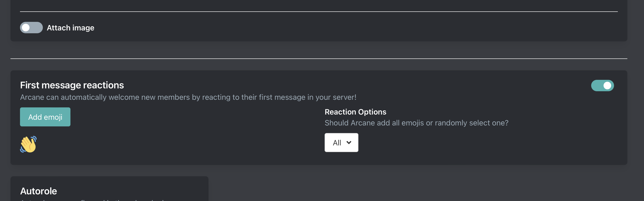
Task: Open the Reaction Options All dropdown
Action: [x=341, y=143]
